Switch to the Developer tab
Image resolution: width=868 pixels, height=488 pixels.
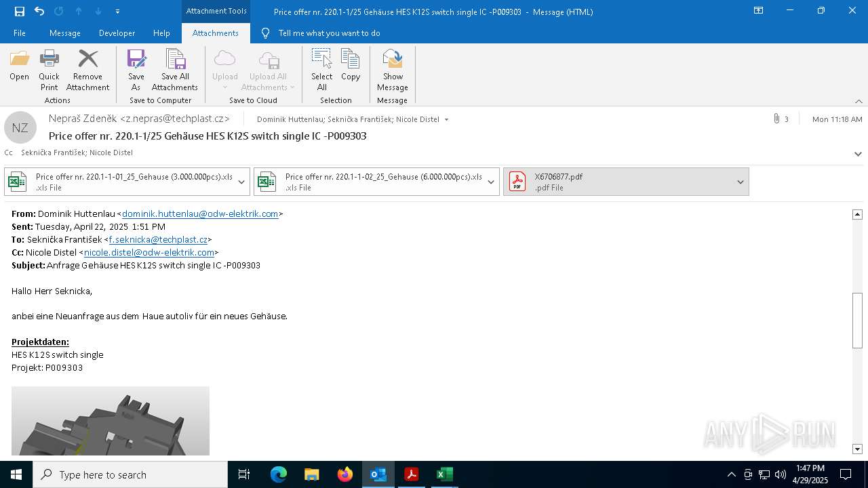tap(117, 33)
